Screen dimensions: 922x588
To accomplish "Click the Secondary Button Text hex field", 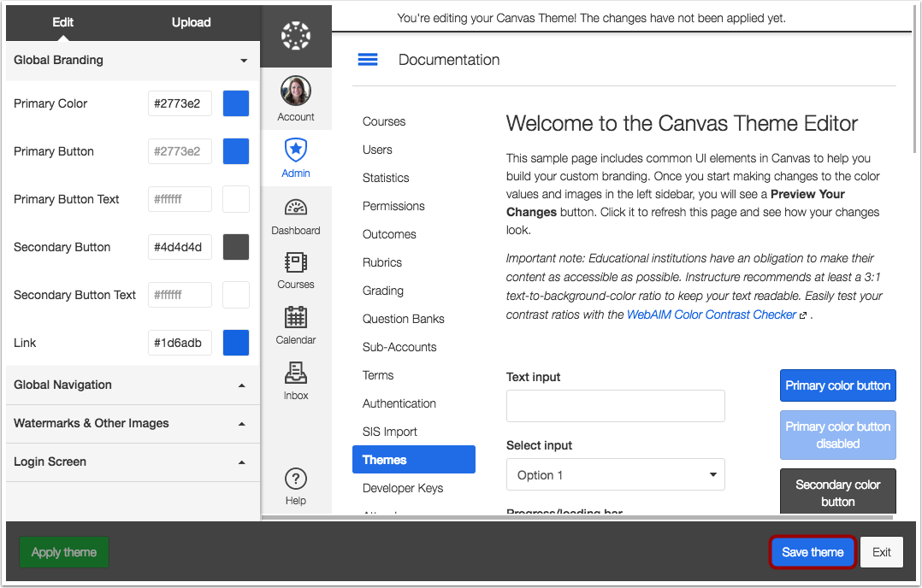I will (180, 295).
